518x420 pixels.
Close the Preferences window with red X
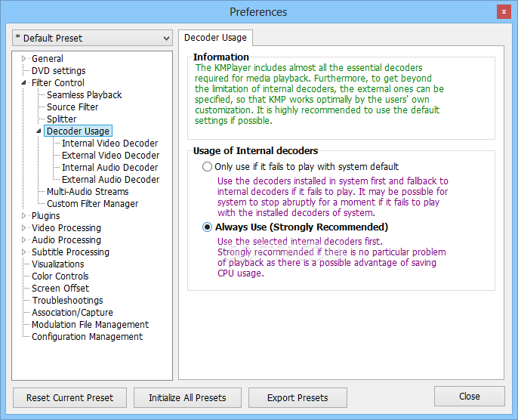pyautogui.click(x=504, y=12)
